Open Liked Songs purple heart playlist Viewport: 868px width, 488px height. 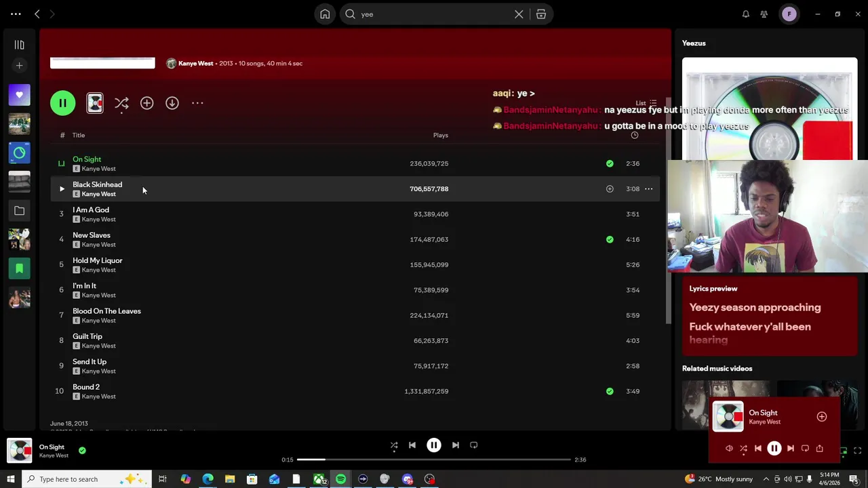point(19,95)
